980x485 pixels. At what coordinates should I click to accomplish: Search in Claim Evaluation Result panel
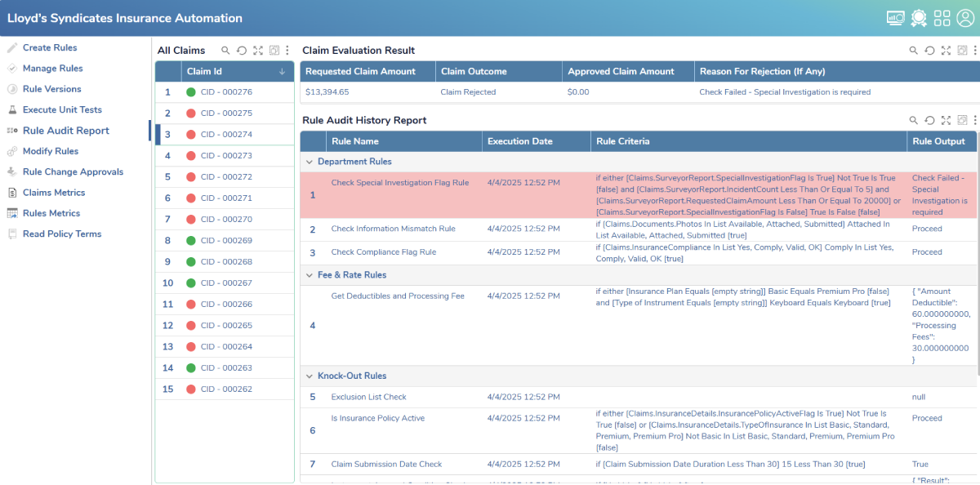click(x=914, y=51)
